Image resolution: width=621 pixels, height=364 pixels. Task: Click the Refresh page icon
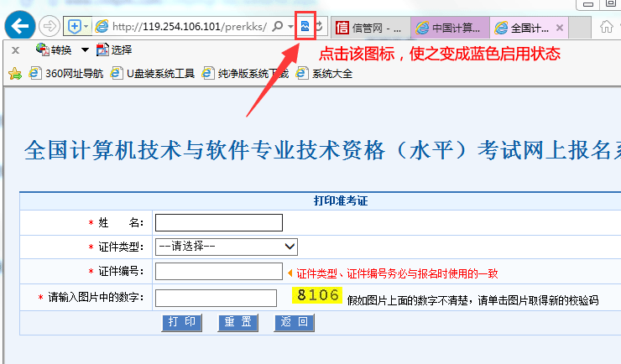click(319, 27)
